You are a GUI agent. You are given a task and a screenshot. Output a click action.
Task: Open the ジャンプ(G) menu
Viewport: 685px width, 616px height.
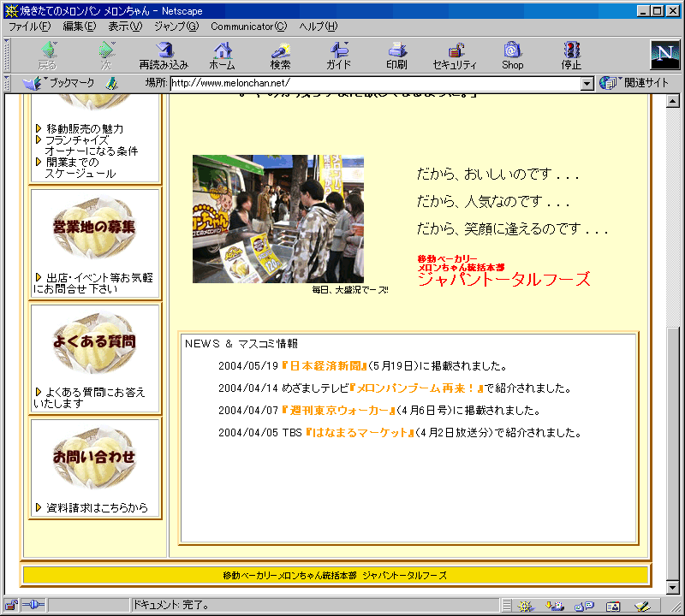(176, 27)
